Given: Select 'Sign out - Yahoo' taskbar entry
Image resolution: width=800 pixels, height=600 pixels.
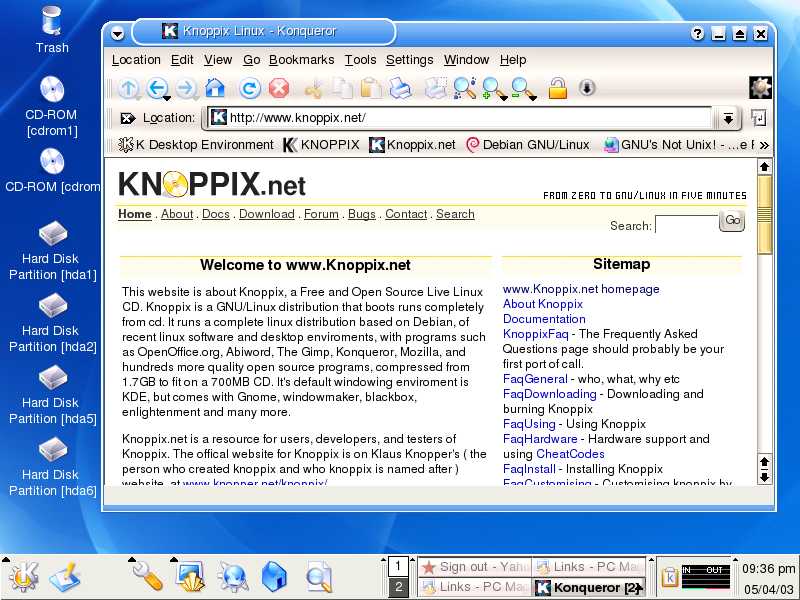Looking at the screenshot, I should 475,567.
